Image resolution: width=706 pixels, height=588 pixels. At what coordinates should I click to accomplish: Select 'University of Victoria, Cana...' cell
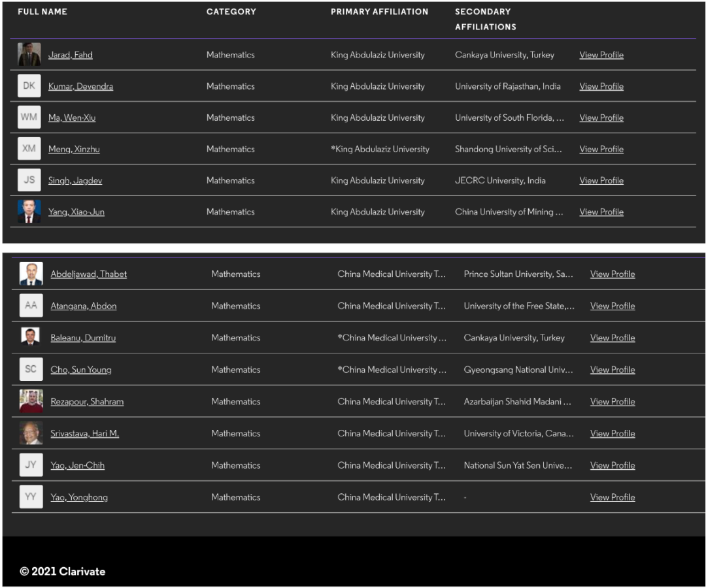(518, 434)
